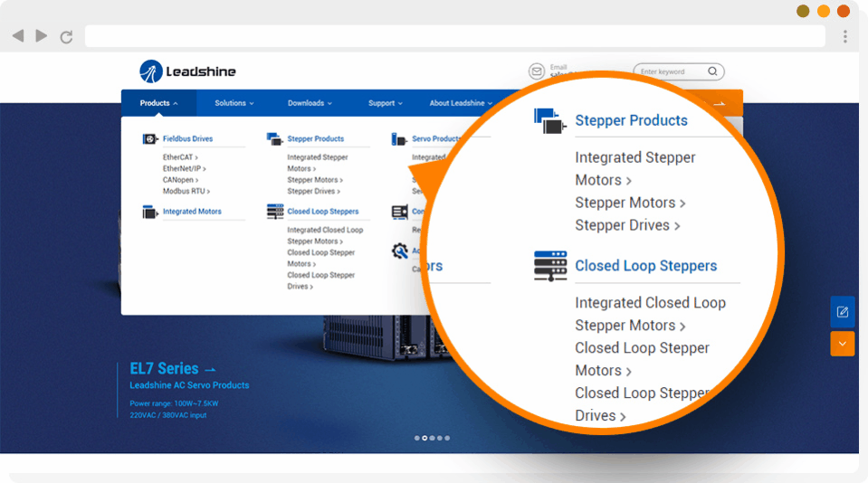The width and height of the screenshot is (868, 483).
Task: Click the browser address bar
Action: [455, 36]
